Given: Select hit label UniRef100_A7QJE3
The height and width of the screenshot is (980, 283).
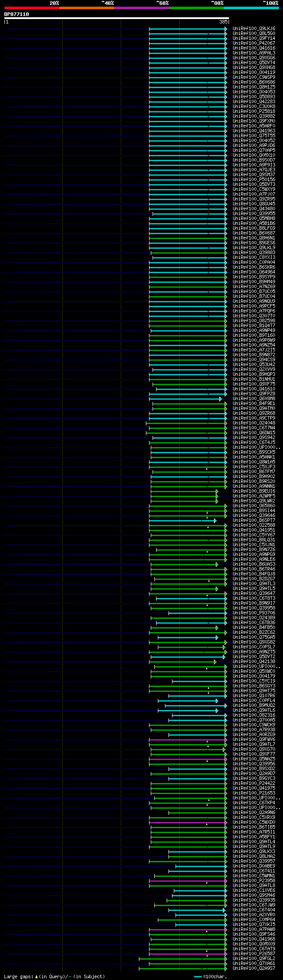Looking at the screenshot, I should click(254, 170).
